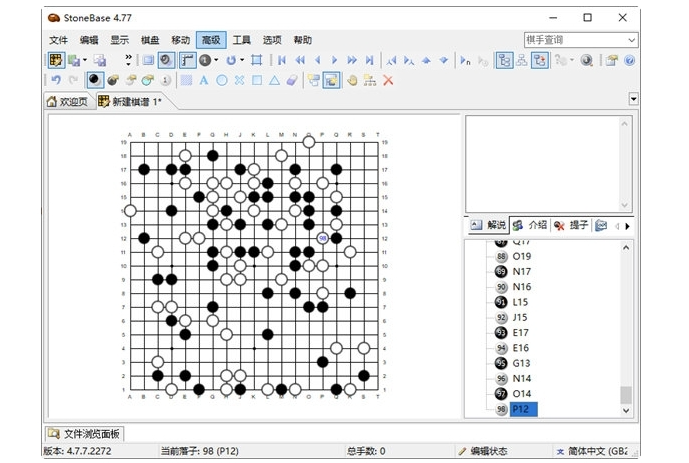Toggle the move tree view button

(x=503, y=60)
